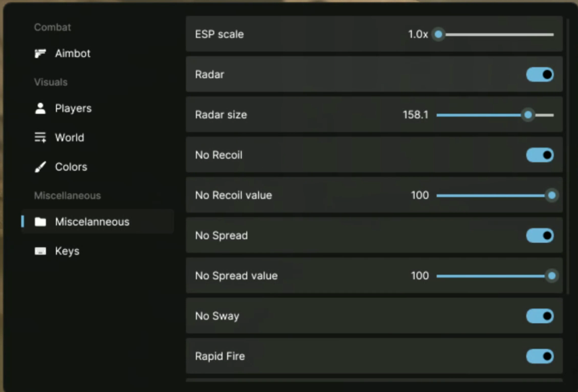Disable the Rapid Fire toggle
578x392 pixels.
tap(539, 356)
